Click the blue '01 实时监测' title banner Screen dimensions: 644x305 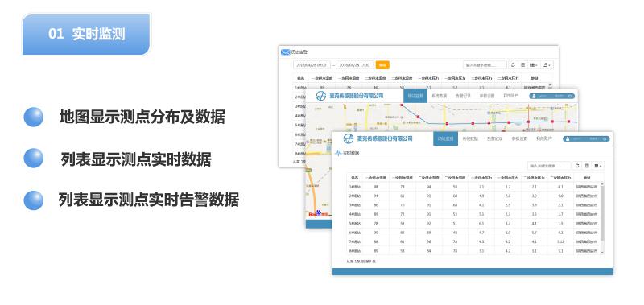coord(86,34)
